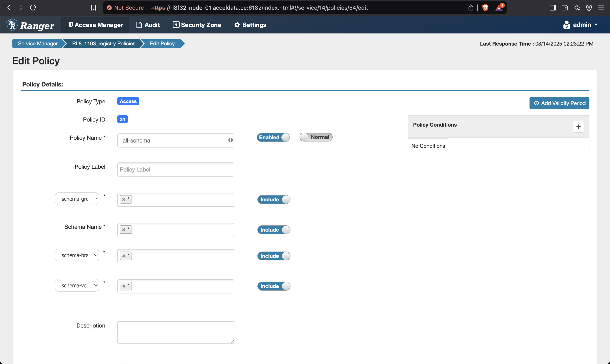Remove the schema-version asterisk tag
This screenshot has width=610, height=364.
click(x=124, y=286)
